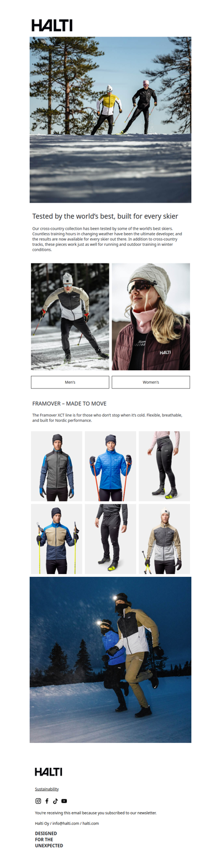Open the night runners with headlamps photo

110,660
